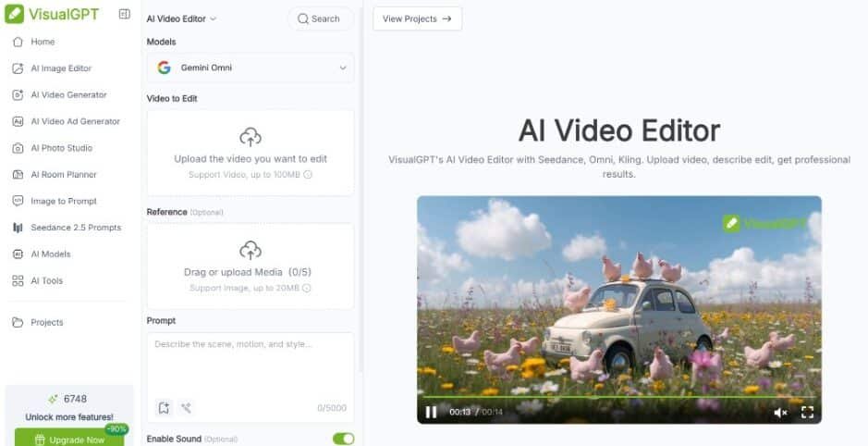868x446 pixels.
Task: Click the Home house icon
Action: click(x=18, y=42)
